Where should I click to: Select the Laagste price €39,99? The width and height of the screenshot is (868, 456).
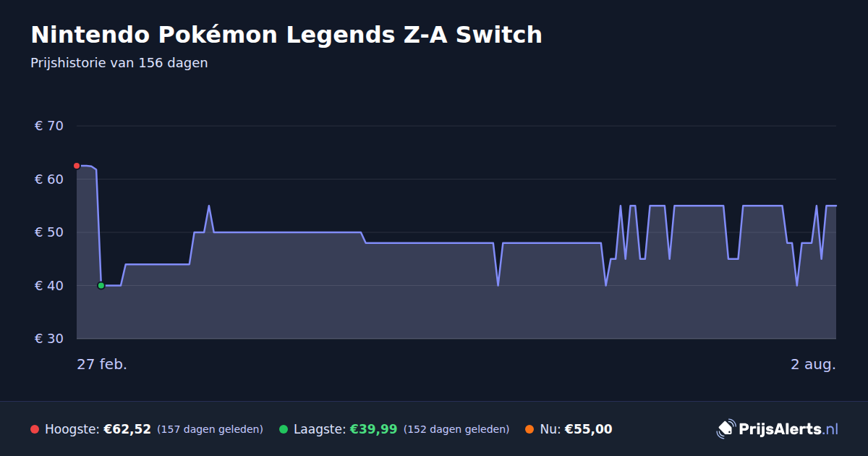pos(373,429)
